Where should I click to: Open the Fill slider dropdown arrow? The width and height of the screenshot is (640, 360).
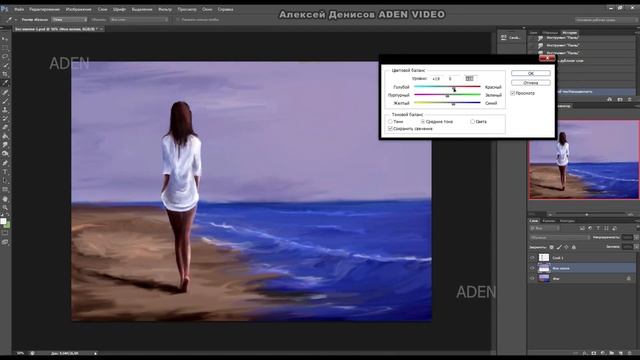(x=636, y=247)
